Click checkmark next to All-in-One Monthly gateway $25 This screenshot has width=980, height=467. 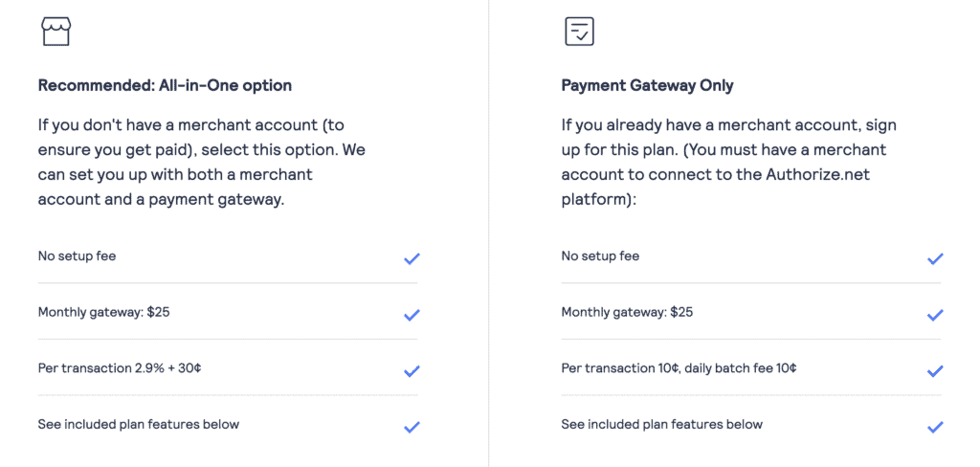coord(412,315)
